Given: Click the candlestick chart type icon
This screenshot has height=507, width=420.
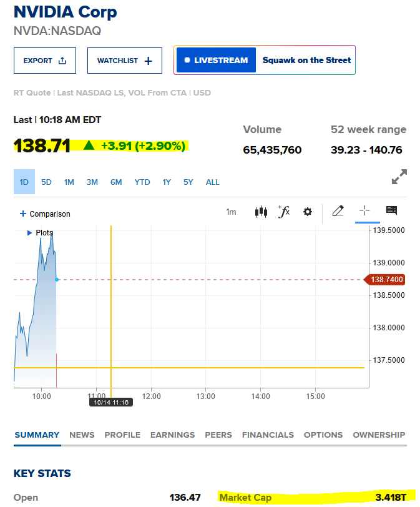Looking at the screenshot, I should click(261, 212).
